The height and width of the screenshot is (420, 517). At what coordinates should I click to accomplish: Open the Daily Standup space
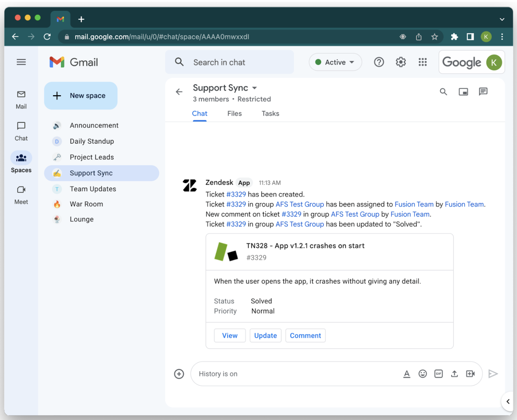102,141
